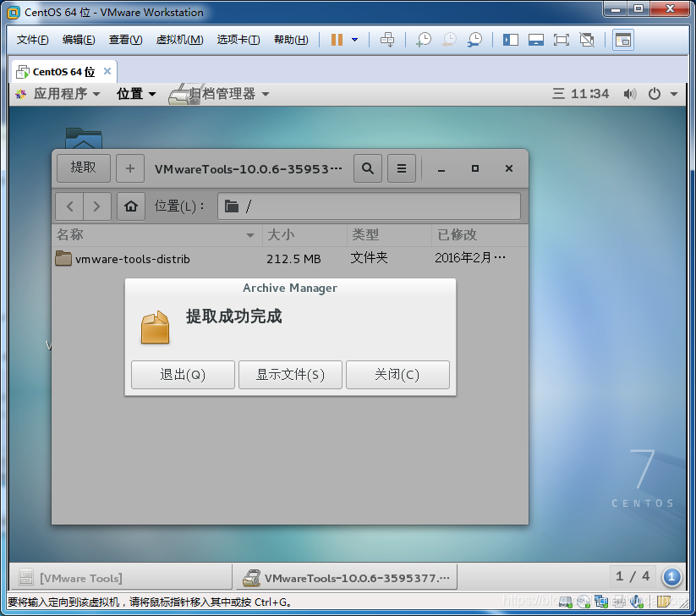Viewport: 696px width, 616px height.
Task: Open the 查看(V) menu
Action: pos(126,40)
